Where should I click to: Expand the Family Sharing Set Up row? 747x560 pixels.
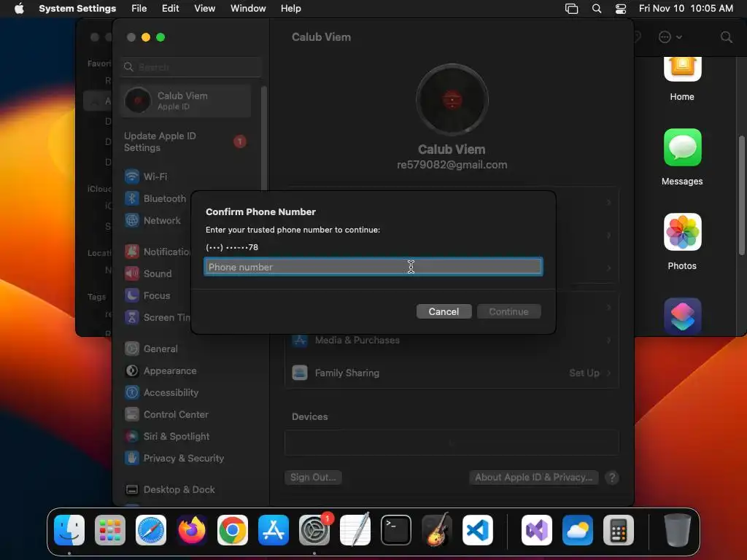tap(452, 373)
